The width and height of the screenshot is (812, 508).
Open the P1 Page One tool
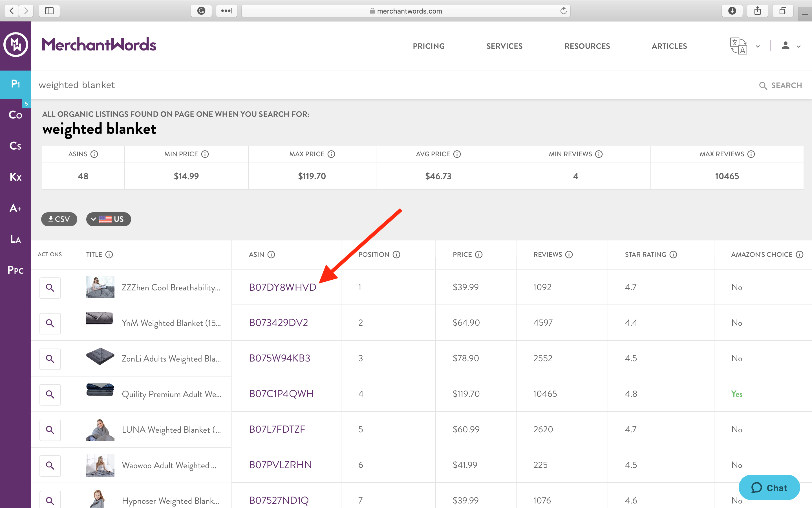[16, 84]
